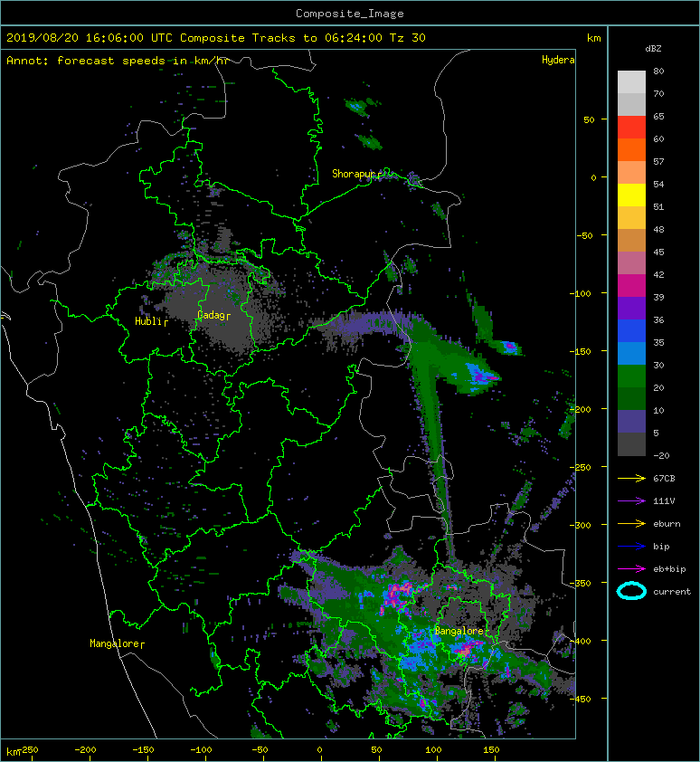Click the -20 value on dBZ scale

point(661,455)
